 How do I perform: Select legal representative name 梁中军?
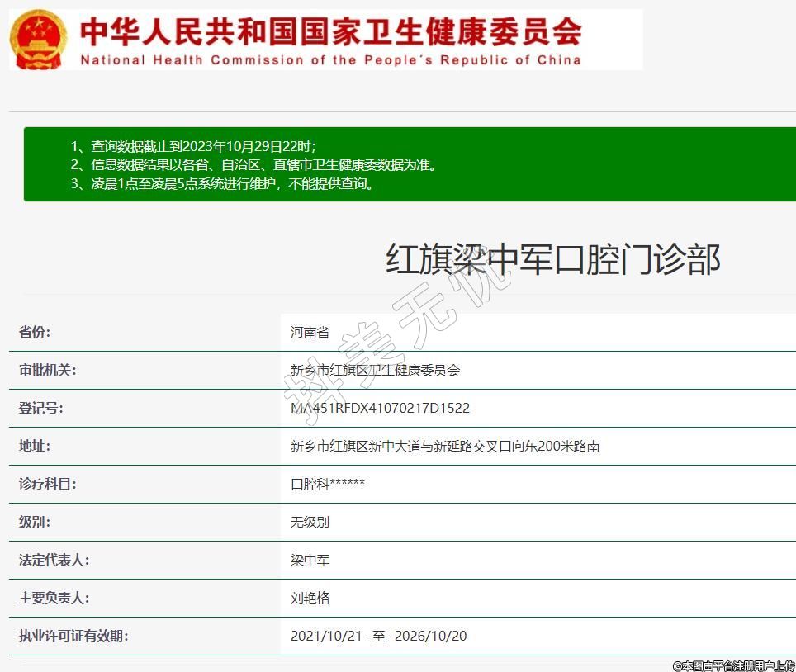(x=310, y=560)
